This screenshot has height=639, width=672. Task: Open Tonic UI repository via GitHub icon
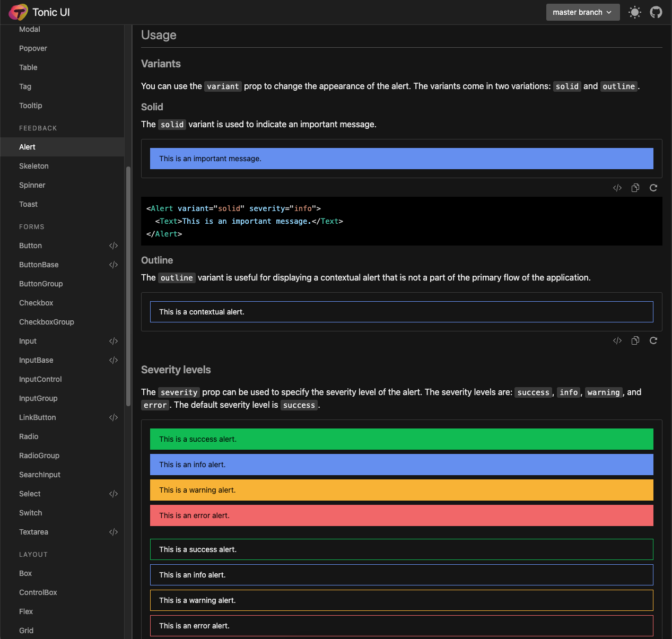point(656,12)
